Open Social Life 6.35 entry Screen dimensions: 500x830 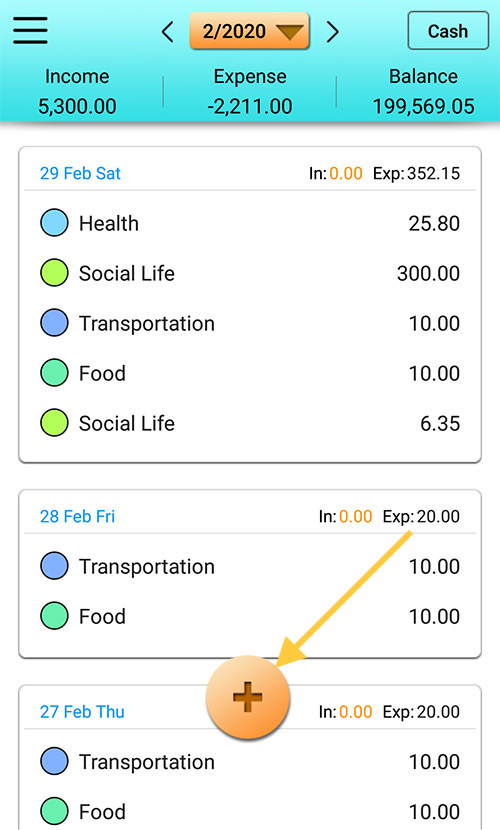tap(250, 423)
